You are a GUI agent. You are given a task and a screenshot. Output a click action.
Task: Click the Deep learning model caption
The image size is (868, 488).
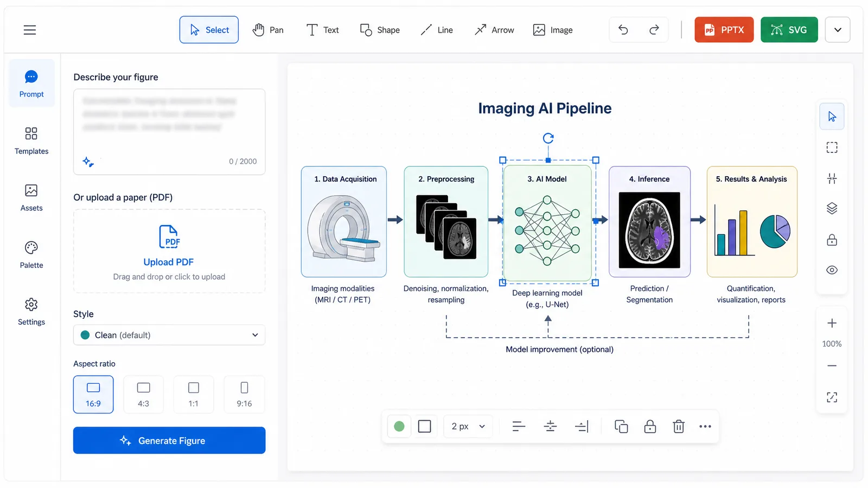[547, 299]
